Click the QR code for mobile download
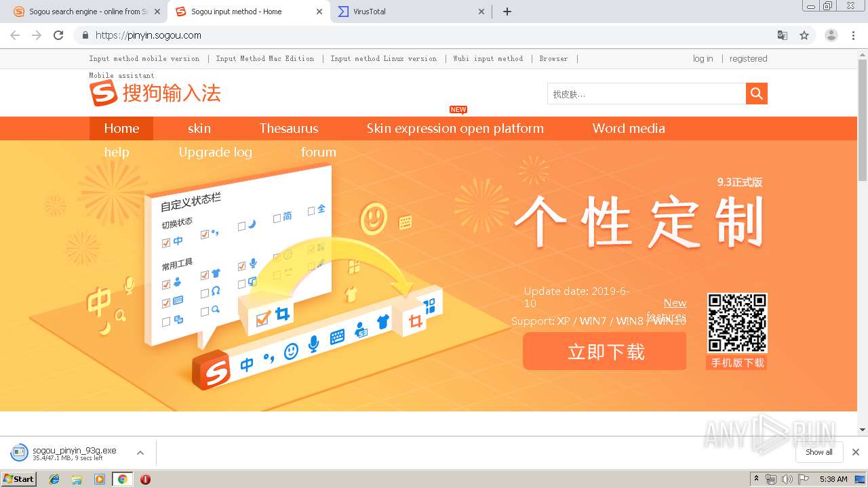The height and width of the screenshot is (488, 868). click(x=736, y=323)
